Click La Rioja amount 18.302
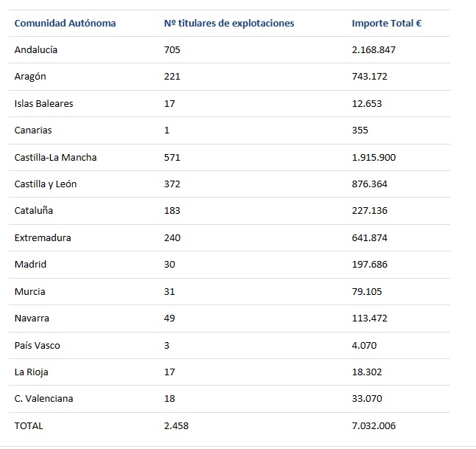 click(367, 372)
